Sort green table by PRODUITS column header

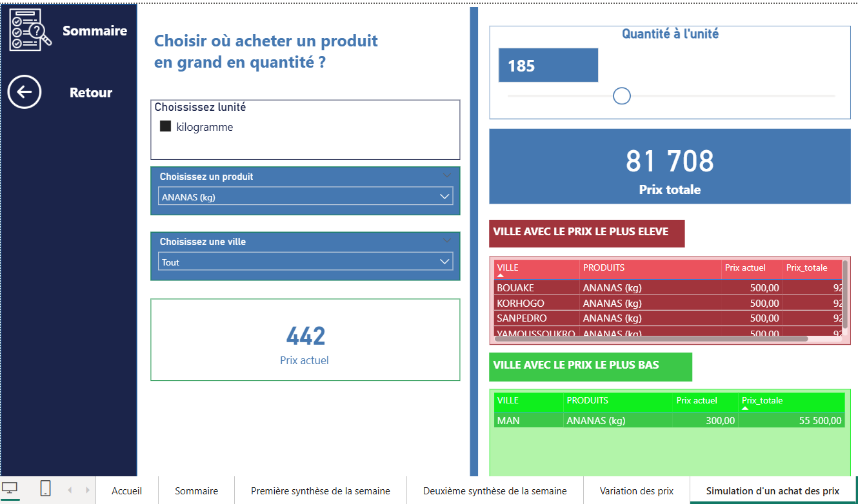coord(617,402)
